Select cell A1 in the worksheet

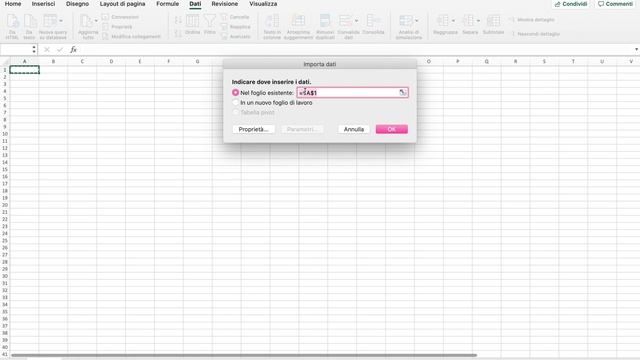tap(24, 70)
